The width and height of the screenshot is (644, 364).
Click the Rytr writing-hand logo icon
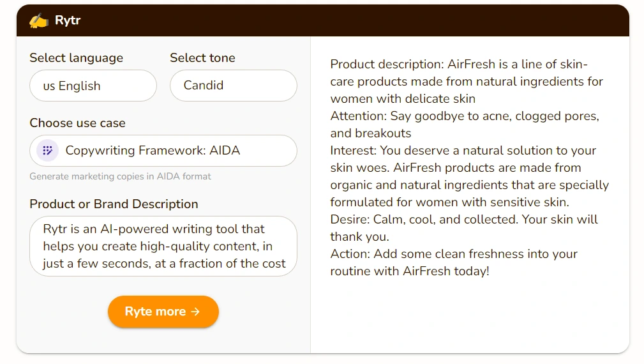coord(39,20)
